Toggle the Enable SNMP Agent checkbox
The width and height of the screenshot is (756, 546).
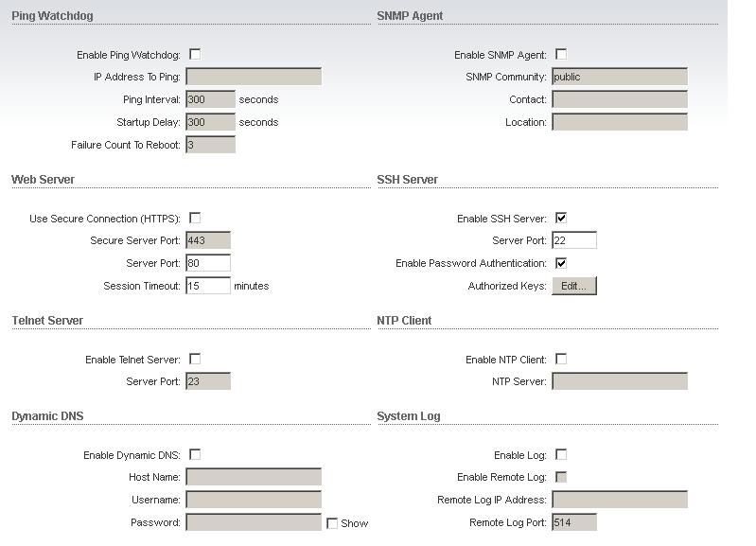click(x=561, y=55)
